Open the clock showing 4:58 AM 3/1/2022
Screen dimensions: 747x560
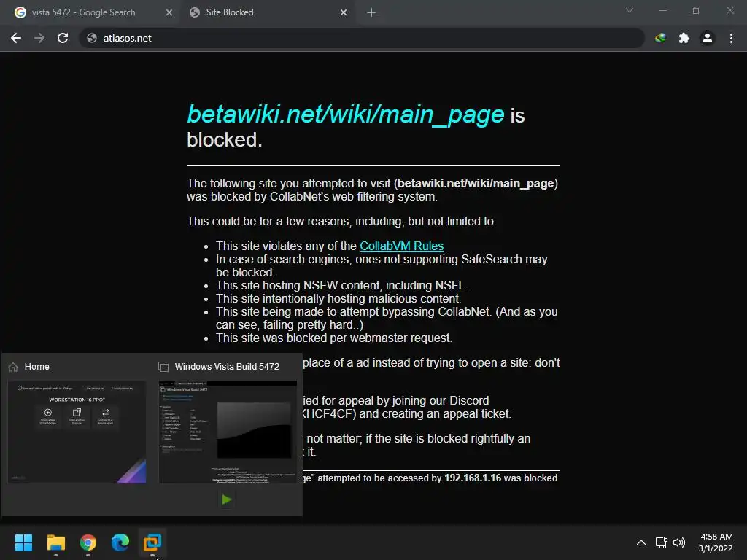[716, 542]
